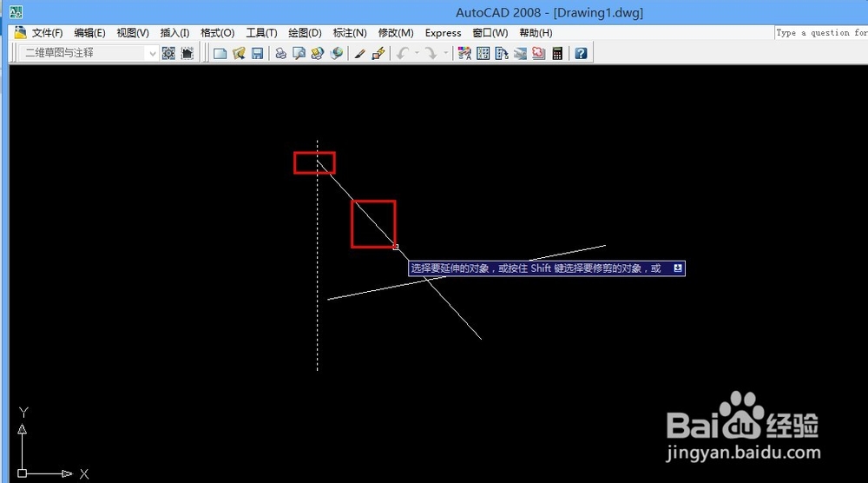868x483 pixels.
Task: Click the Open file folder icon
Action: pos(239,53)
